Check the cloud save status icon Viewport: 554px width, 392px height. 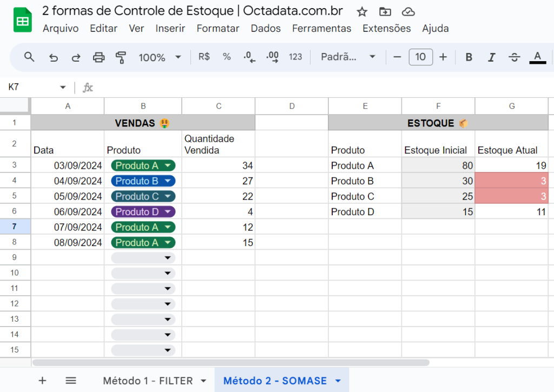pos(408,11)
